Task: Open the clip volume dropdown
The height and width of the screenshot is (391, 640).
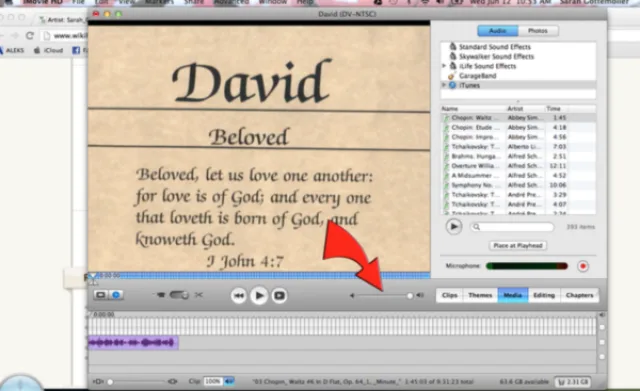Action: (x=229, y=382)
